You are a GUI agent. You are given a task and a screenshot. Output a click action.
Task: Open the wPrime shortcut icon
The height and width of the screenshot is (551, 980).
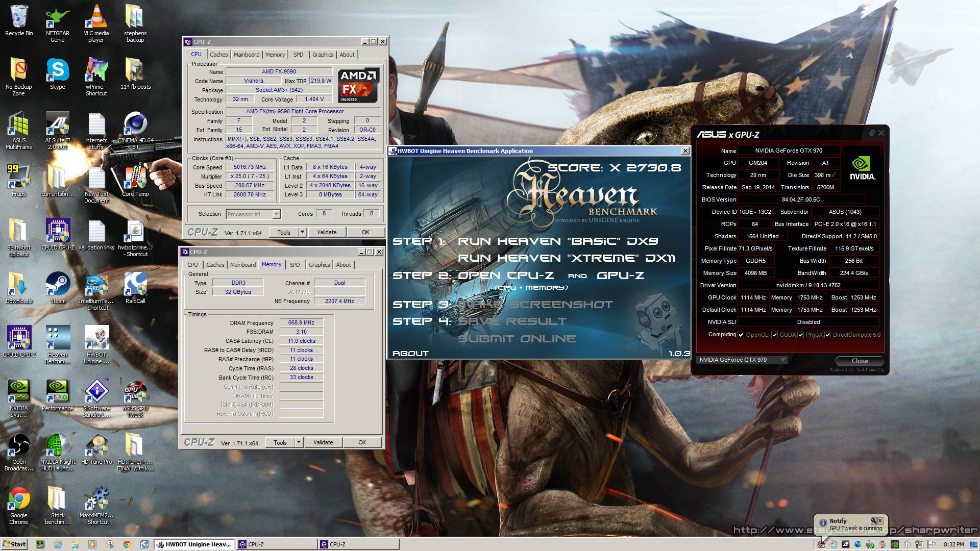pyautogui.click(x=96, y=77)
